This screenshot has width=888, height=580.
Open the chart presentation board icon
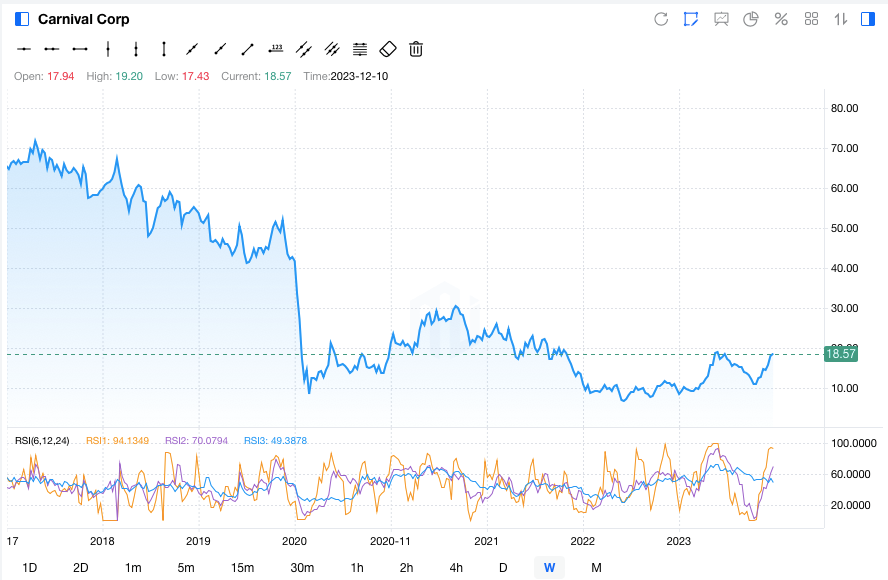(x=721, y=19)
